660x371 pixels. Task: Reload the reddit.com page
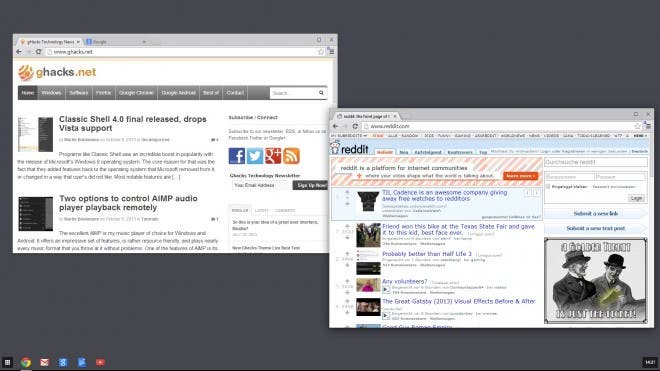(x=355, y=126)
